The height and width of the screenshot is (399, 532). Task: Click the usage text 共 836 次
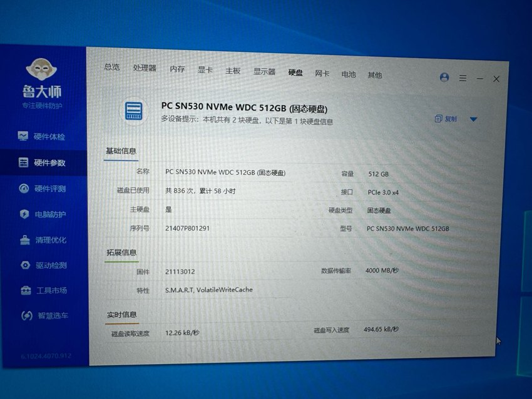[180, 191]
